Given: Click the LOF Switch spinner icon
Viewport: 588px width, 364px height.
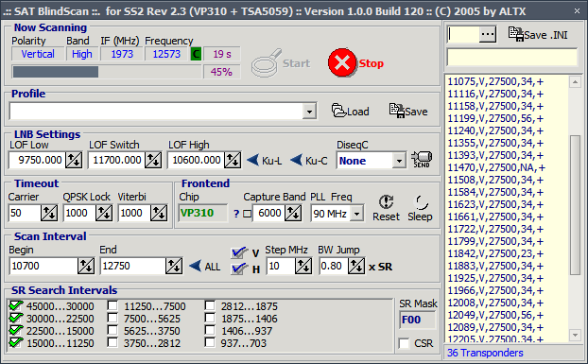Looking at the screenshot, I should click(153, 161).
